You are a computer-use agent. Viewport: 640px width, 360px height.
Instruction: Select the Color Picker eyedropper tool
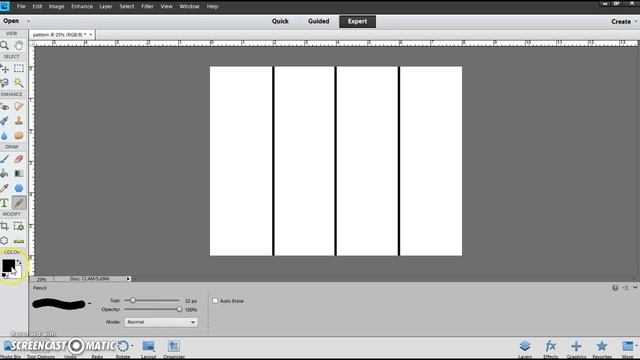[x=4, y=188]
